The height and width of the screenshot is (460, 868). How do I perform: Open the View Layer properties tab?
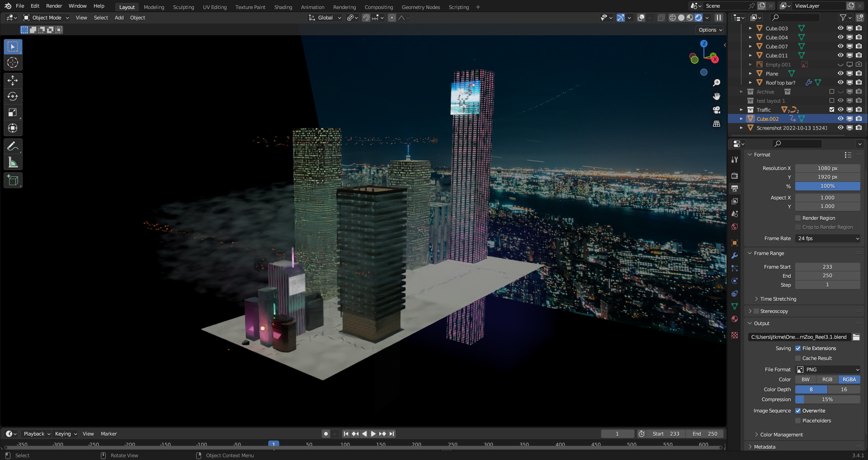(x=735, y=201)
